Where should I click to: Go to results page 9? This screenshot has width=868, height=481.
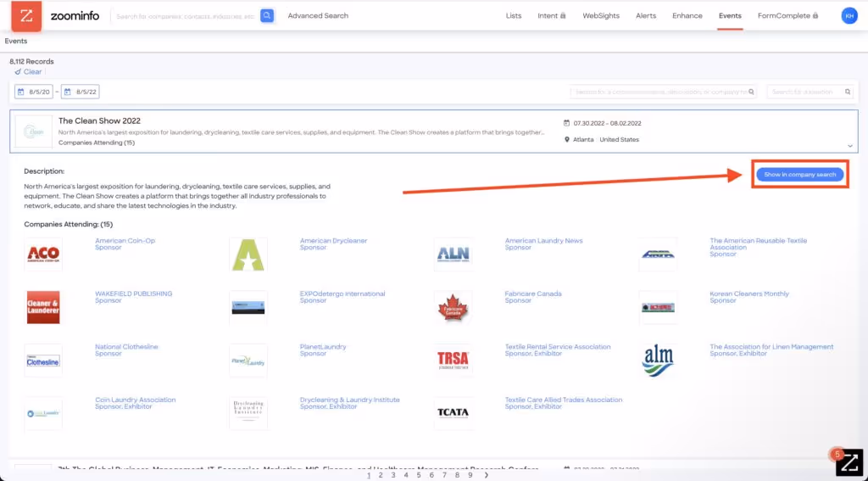pos(470,475)
